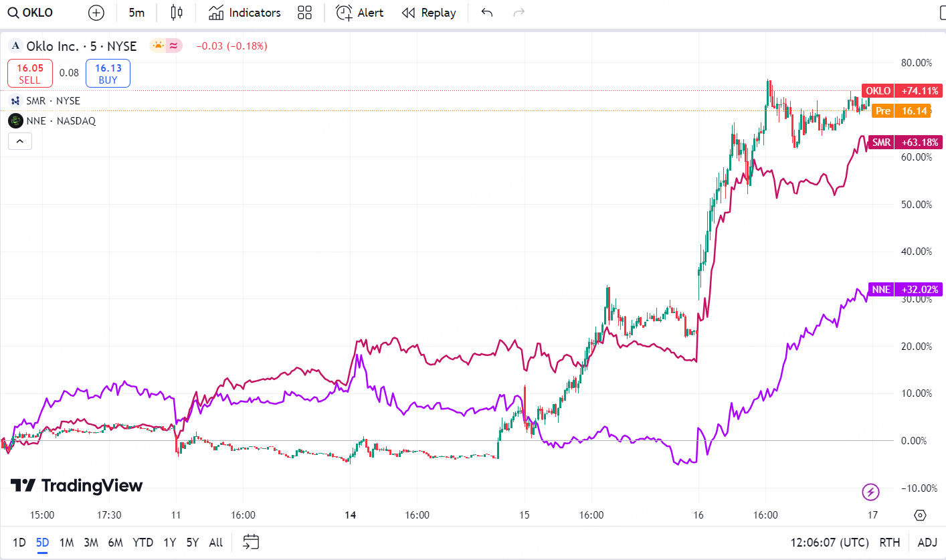Click the 0.08 spread value
This screenshot has width=946, height=560.
click(x=69, y=73)
